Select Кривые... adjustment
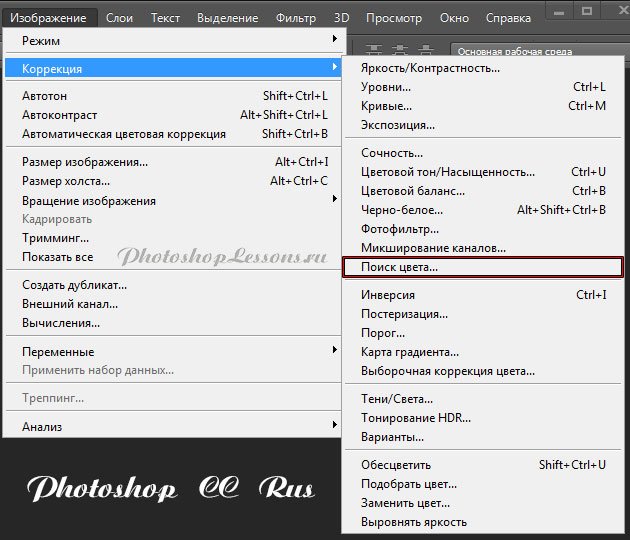This screenshot has height=540, width=630. (386, 106)
